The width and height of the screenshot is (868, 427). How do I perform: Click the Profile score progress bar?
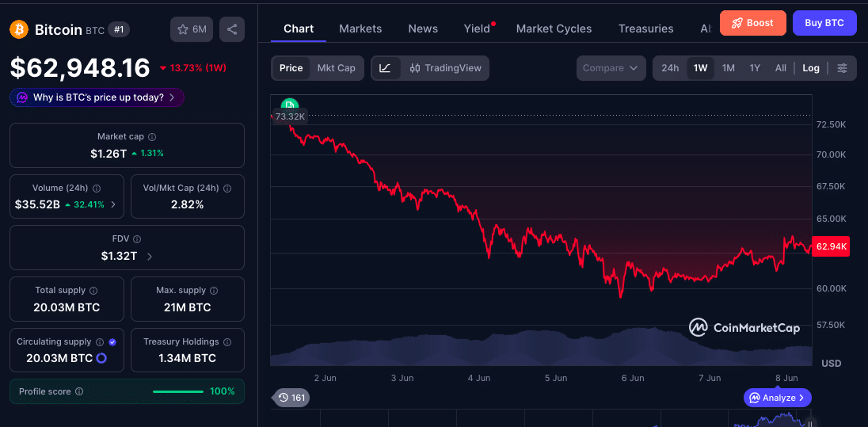178,391
